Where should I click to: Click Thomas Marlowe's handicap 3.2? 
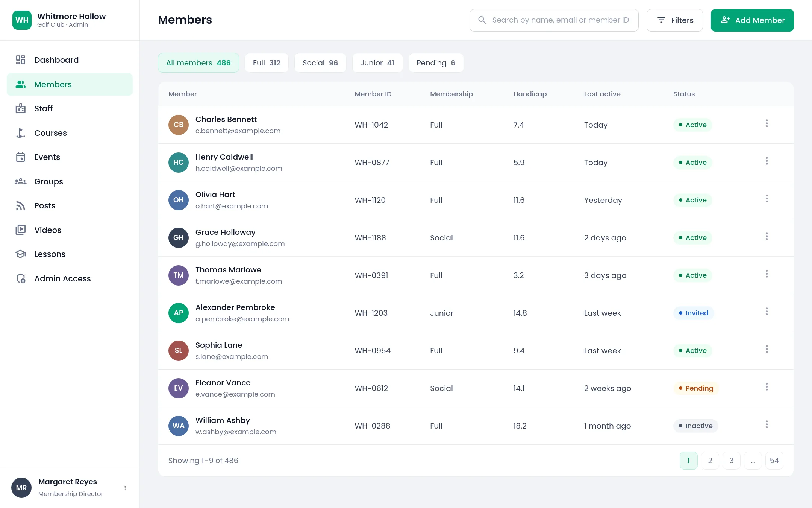click(518, 275)
